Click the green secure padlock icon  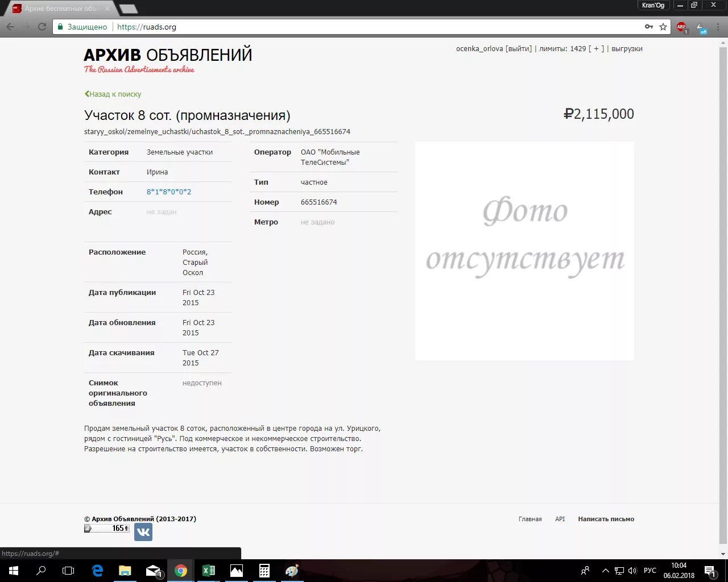61,27
